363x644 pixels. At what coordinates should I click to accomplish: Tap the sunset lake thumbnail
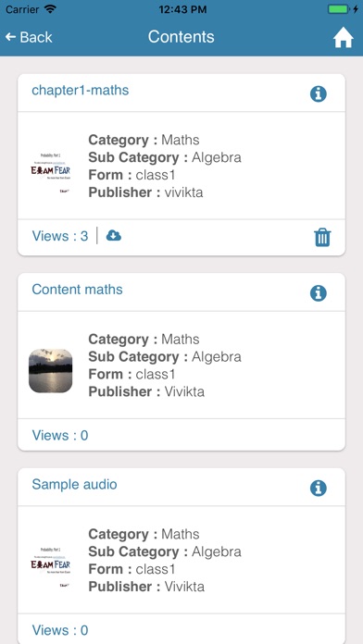click(51, 371)
